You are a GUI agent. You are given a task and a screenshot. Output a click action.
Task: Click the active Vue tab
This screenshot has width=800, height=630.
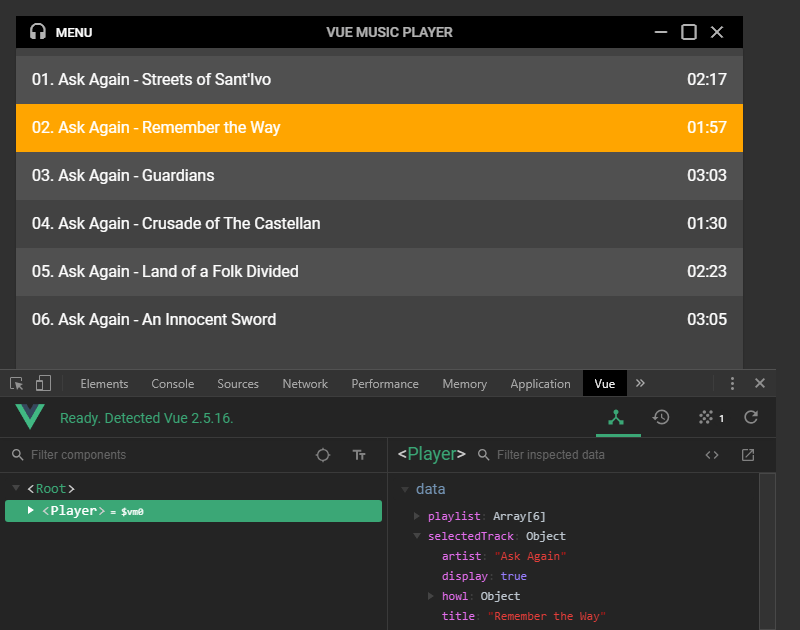point(605,384)
